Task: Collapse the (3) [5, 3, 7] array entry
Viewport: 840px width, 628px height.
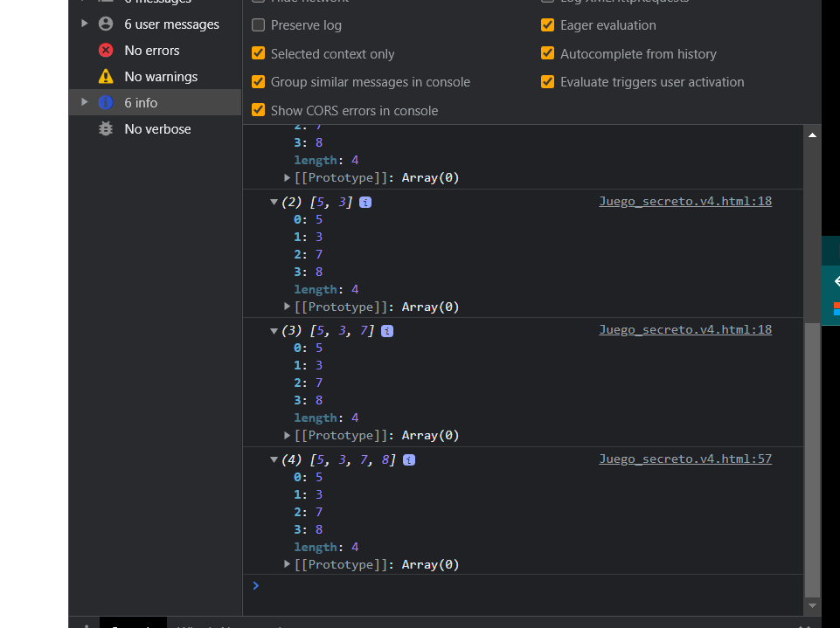Action: (x=274, y=331)
